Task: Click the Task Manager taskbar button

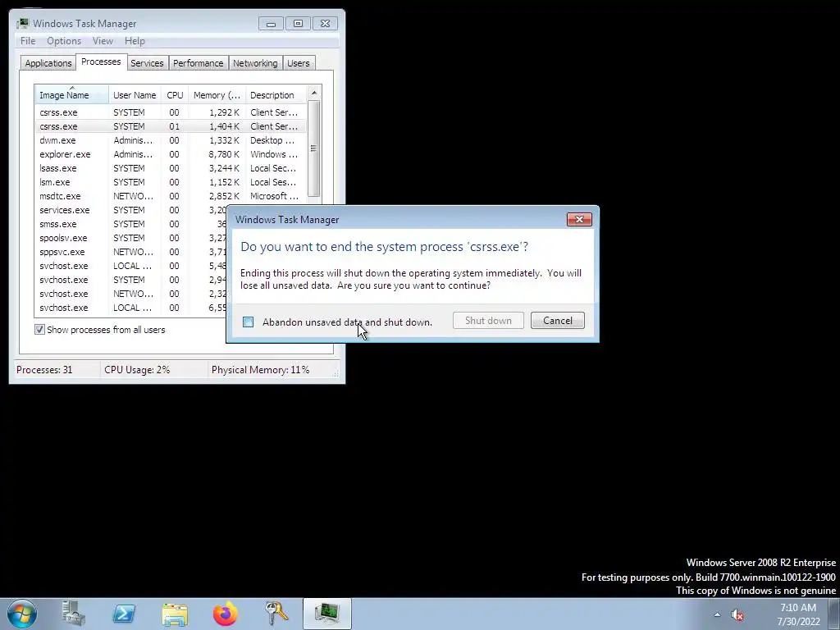Action: click(326, 614)
